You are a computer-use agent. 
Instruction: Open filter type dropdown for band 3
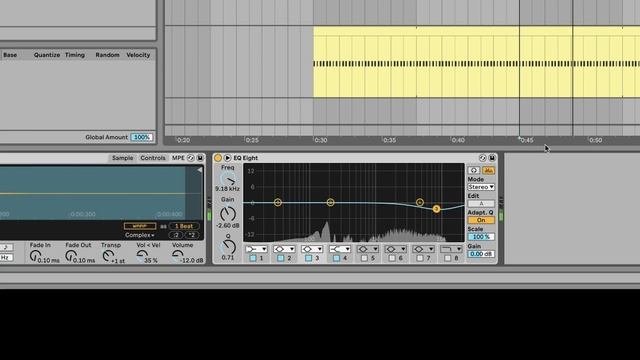(x=311, y=249)
